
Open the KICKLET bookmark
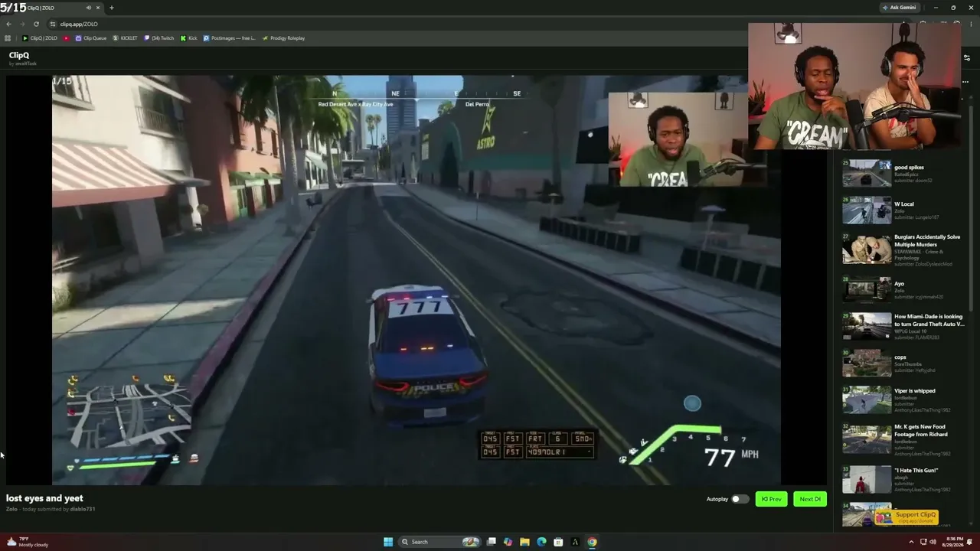click(x=125, y=38)
